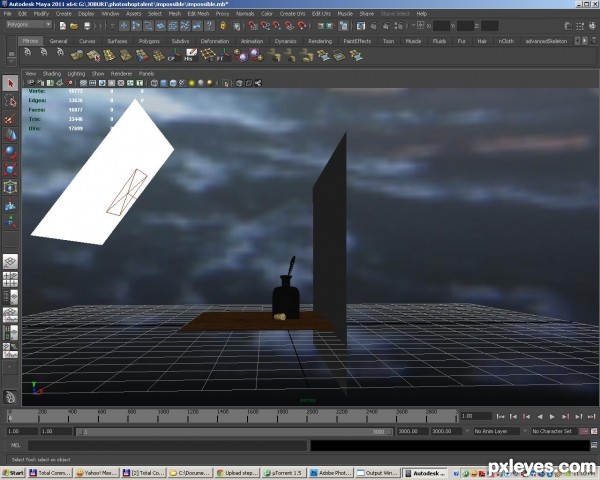600x480 pixels.
Task: Click the Windows Start button
Action: 13,473
